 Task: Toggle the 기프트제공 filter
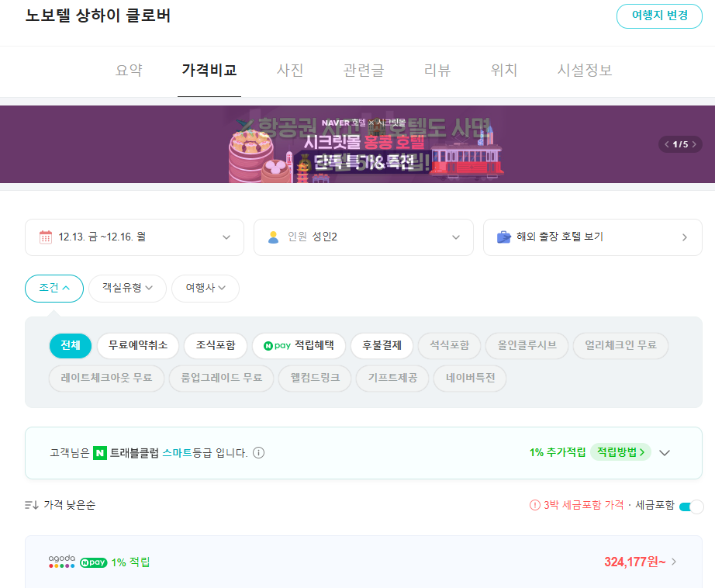pos(392,378)
